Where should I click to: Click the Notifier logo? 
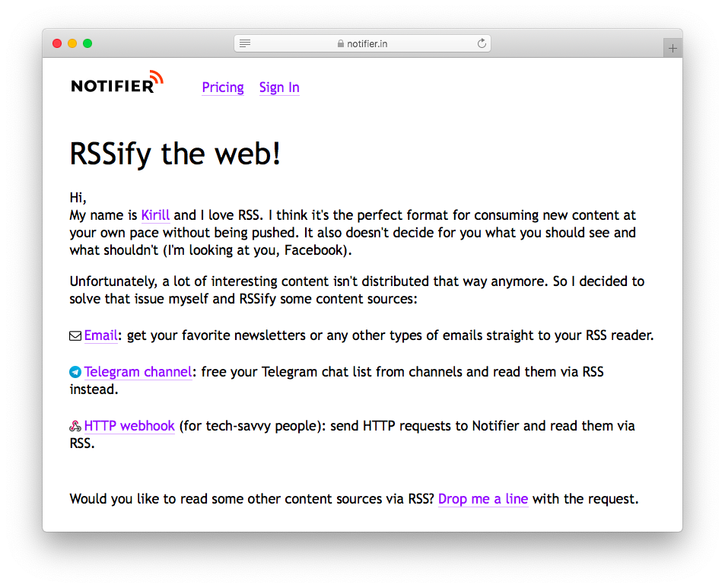pyautogui.click(x=117, y=82)
